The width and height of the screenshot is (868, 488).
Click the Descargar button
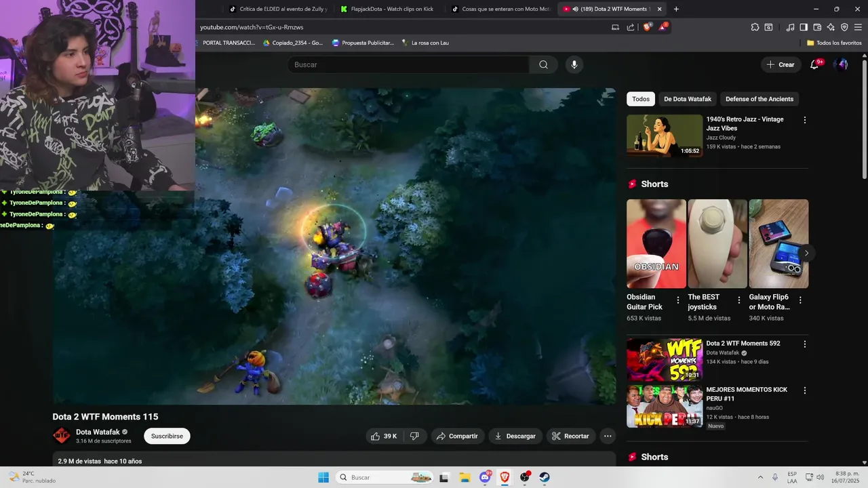[515, 436]
